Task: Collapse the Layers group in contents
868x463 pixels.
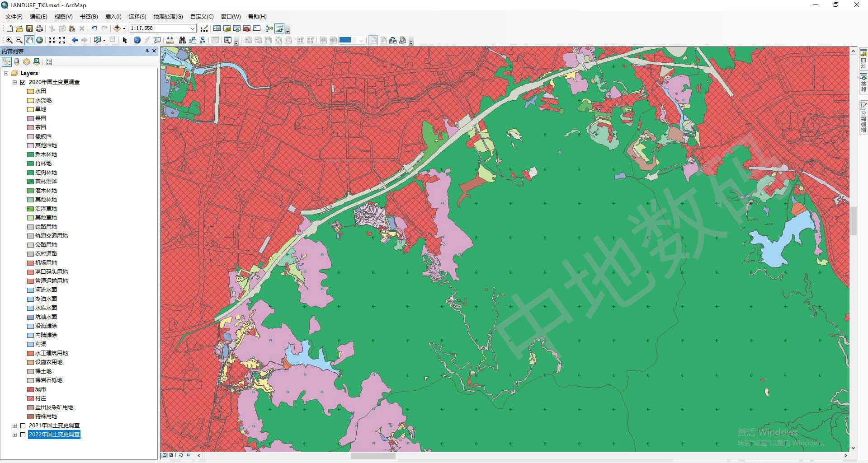Action: [6, 73]
